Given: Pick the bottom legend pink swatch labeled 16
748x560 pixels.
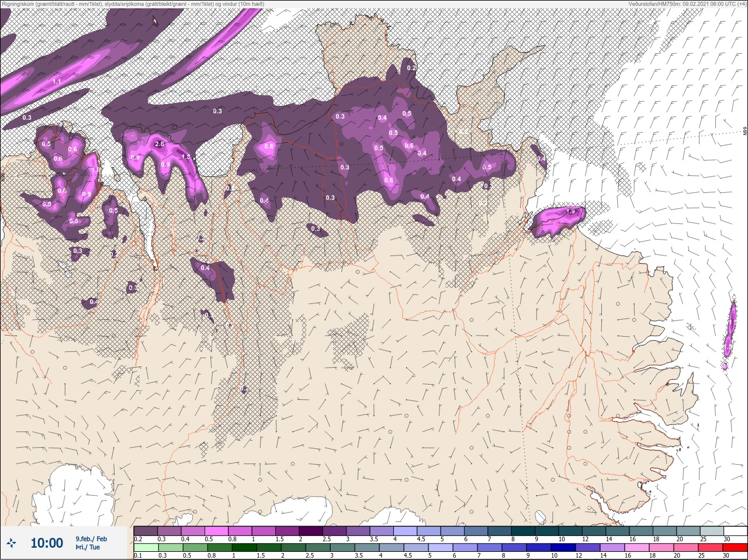Looking at the screenshot, I should coord(637,548).
